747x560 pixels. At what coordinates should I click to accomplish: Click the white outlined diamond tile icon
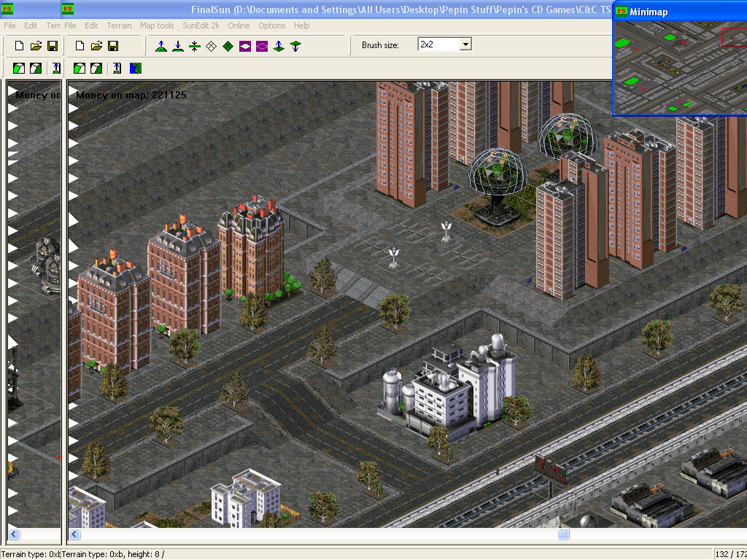pos(211,46)
